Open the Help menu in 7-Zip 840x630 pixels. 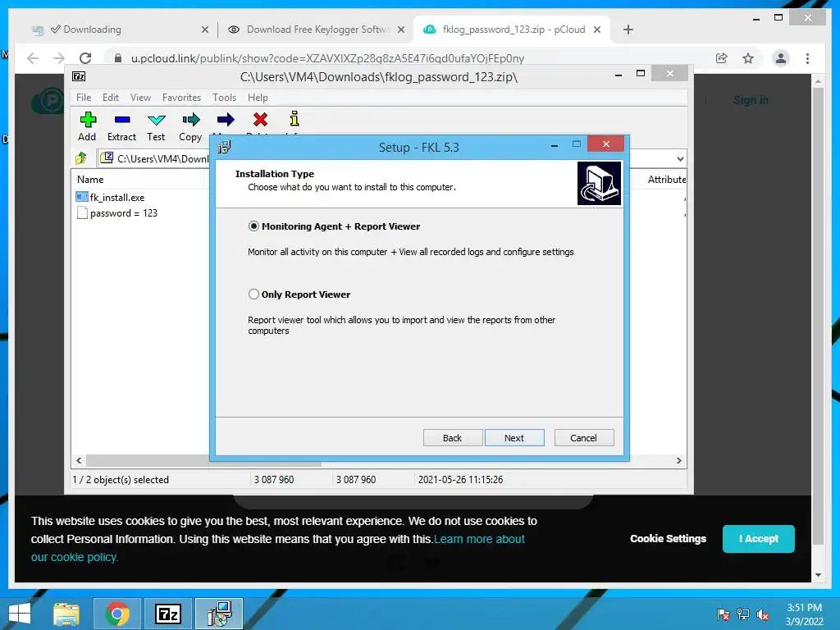coord(258,98)
